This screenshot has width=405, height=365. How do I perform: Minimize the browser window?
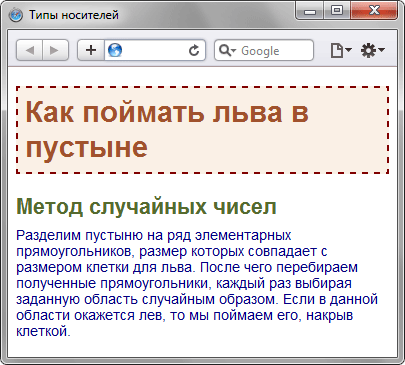click(310, 12)
